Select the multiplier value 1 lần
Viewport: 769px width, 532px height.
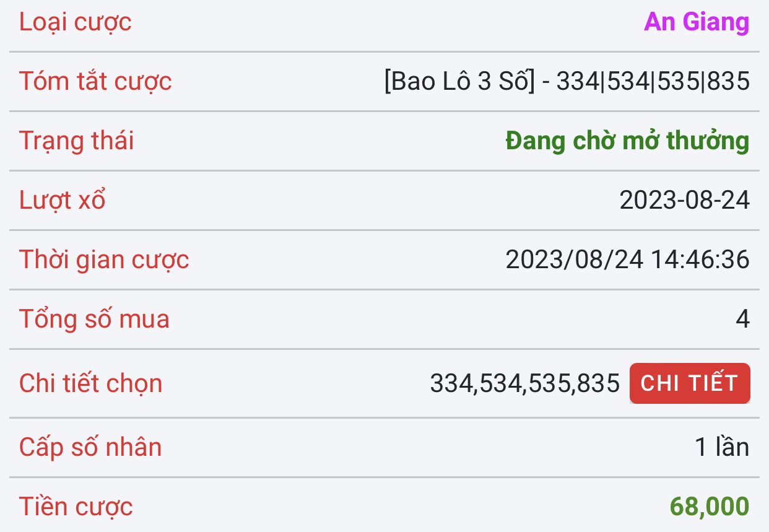point(722,447)
